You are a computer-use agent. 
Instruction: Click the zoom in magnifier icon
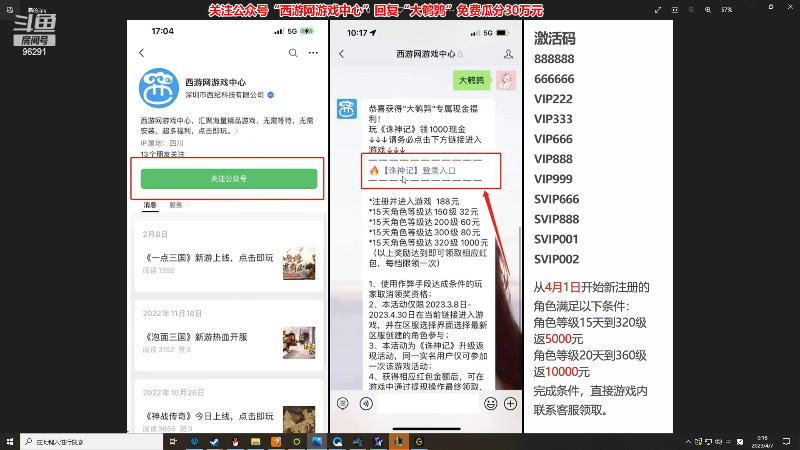(x=708, y=10)
